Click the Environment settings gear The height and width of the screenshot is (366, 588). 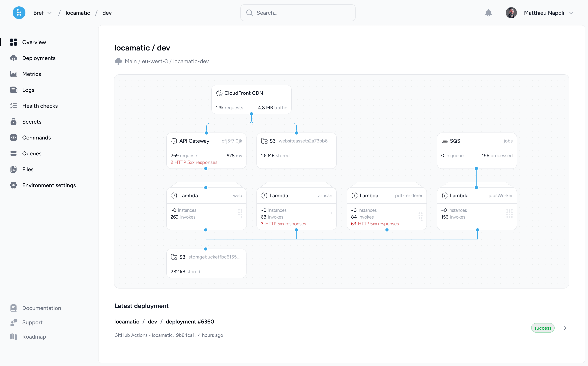[13, 185]
